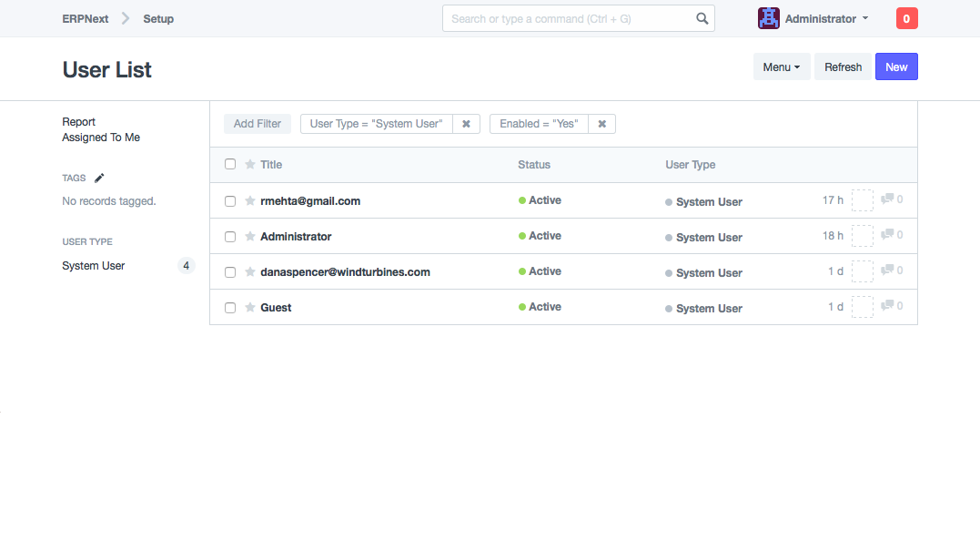
Task: Click the dashed like box on Guest row
Action: coord(862,306)
